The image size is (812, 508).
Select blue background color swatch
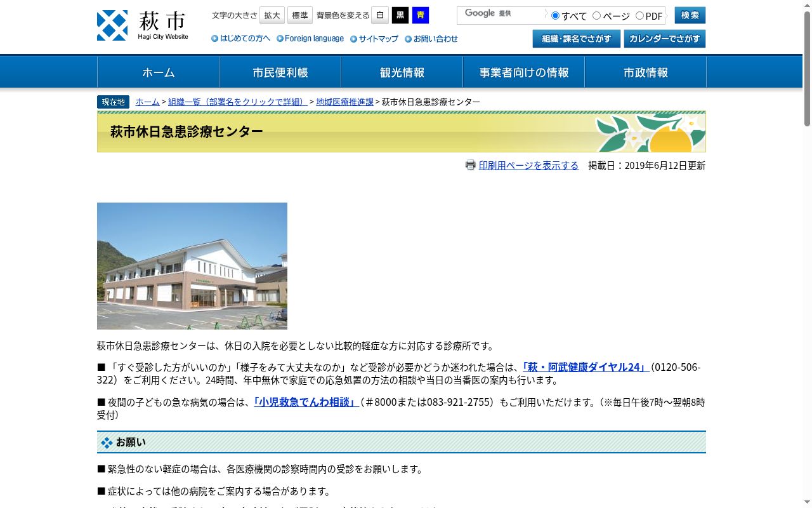tap(421, 15)
